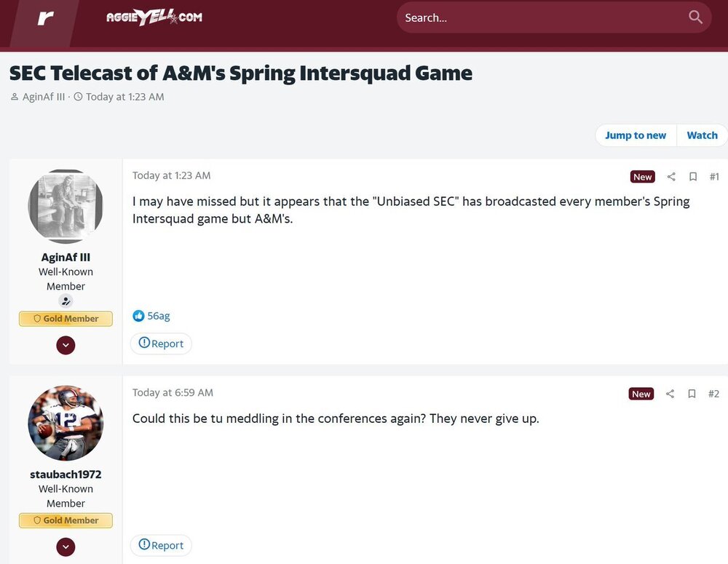Open AginAf III's avatar image
This screenshot has width=728, height=564.
66,207
